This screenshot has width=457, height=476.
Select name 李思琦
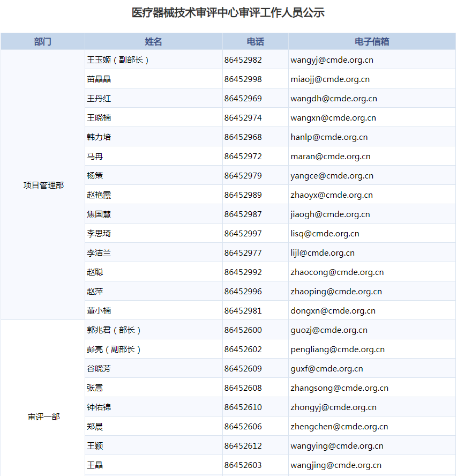coord(99,234)
